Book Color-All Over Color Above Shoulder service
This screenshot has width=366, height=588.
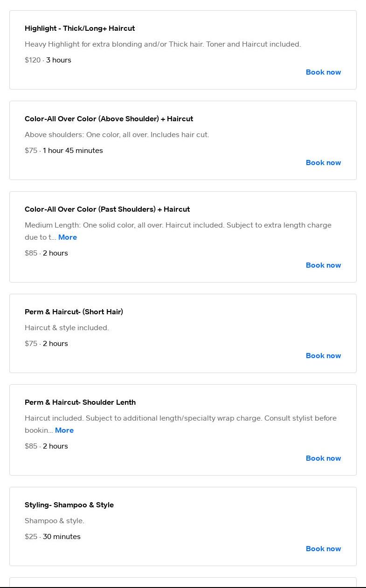click(x=323, y=163)
